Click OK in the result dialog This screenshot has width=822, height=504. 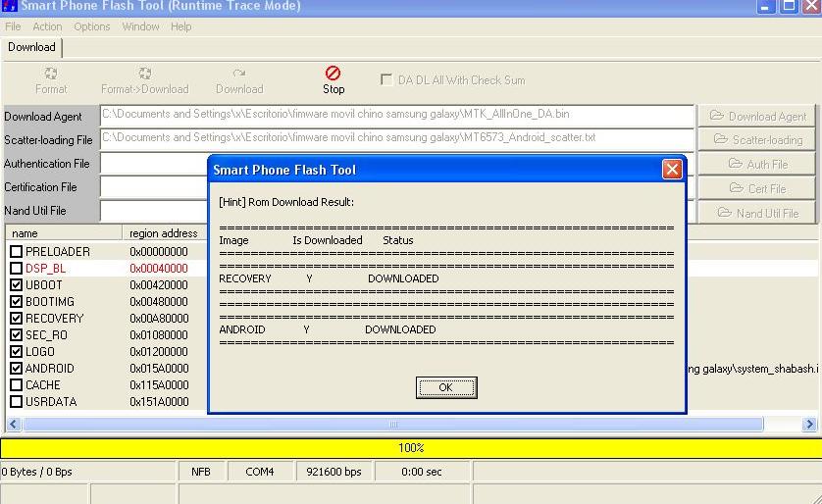446,387
